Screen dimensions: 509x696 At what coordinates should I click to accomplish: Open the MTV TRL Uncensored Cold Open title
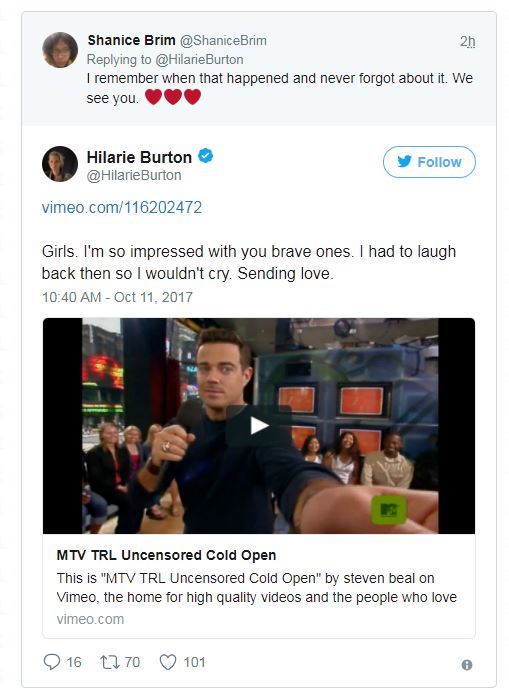pos(166,555)
